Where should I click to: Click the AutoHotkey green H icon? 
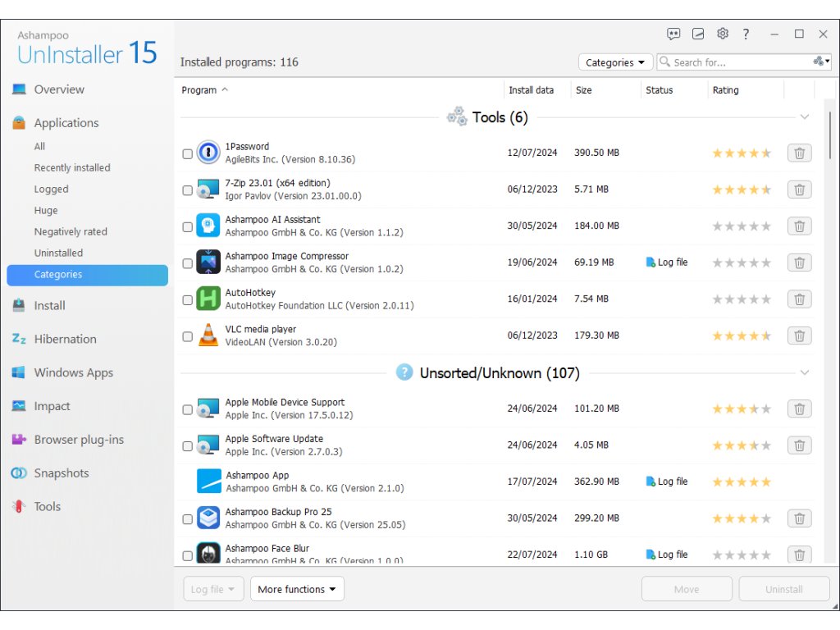tap(208, 299)
